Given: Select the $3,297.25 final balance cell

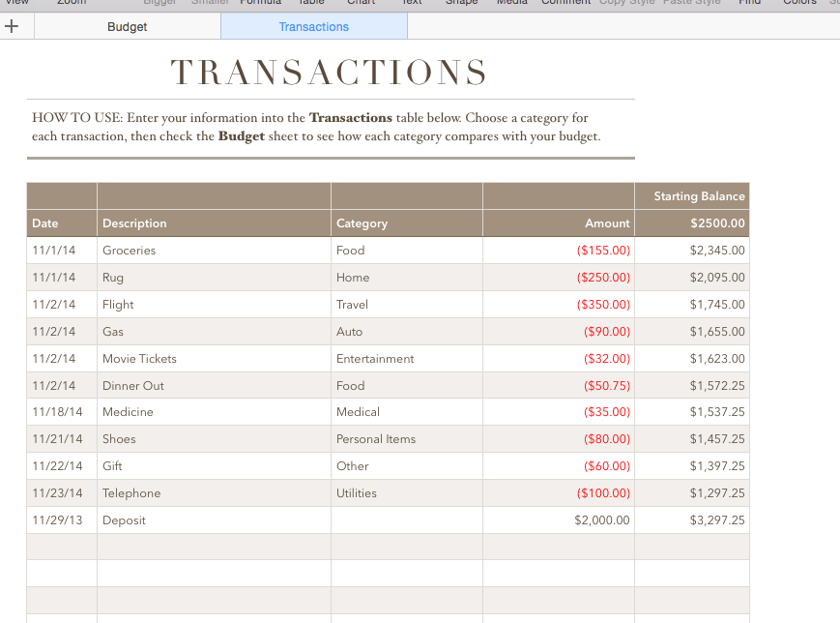Looking at the screenshot, I should point(692,520).
